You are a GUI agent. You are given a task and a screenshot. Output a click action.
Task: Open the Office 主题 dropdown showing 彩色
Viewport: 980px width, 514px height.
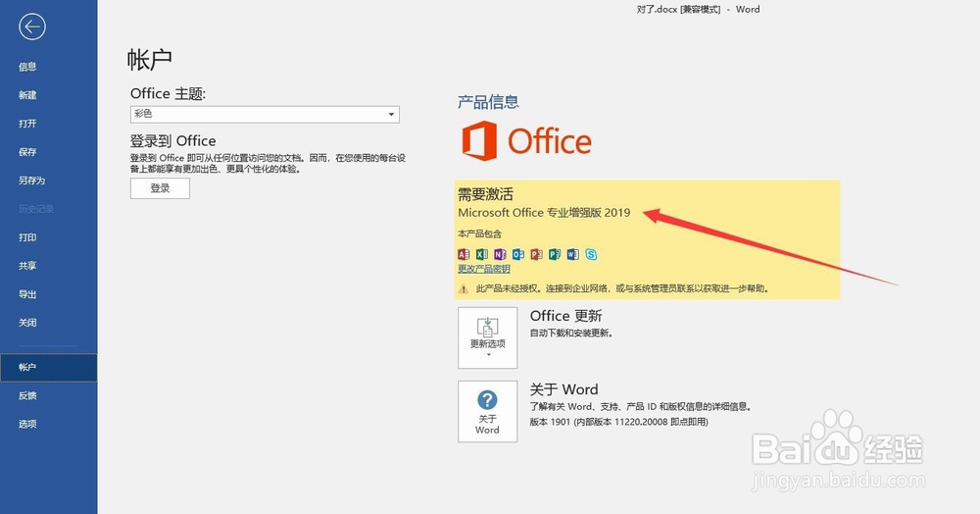pos(265,114)
